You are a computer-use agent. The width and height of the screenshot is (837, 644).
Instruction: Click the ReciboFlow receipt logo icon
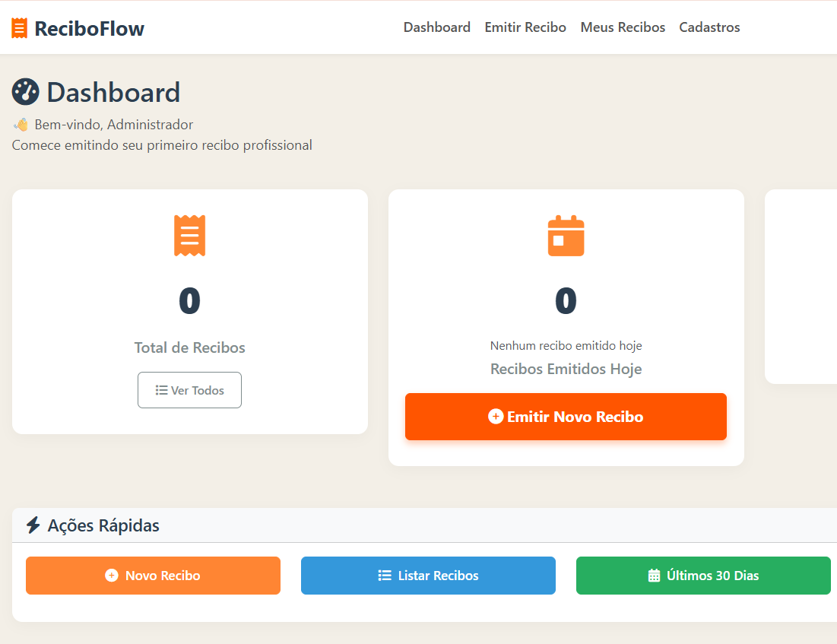click(x=17, y=27)
